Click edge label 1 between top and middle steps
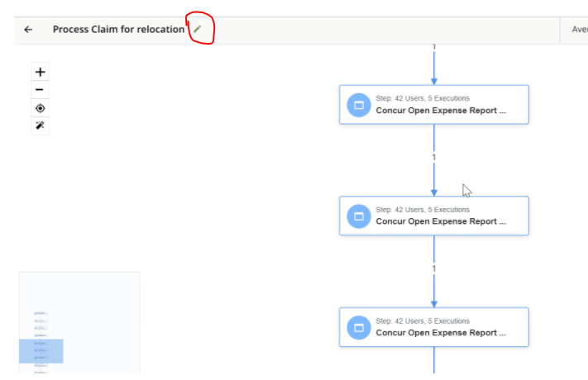The image size is (588, 380). [x=434, y=158]
